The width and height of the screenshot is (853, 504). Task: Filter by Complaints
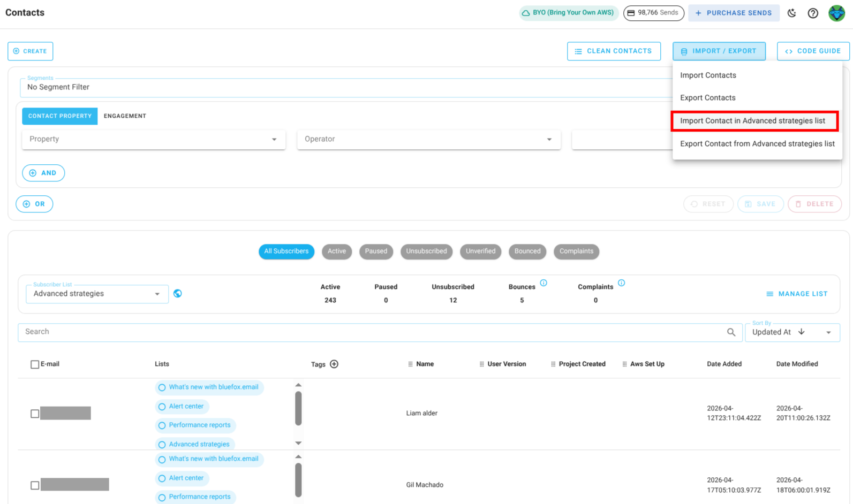pyautogui.click(x=576, y=251)
